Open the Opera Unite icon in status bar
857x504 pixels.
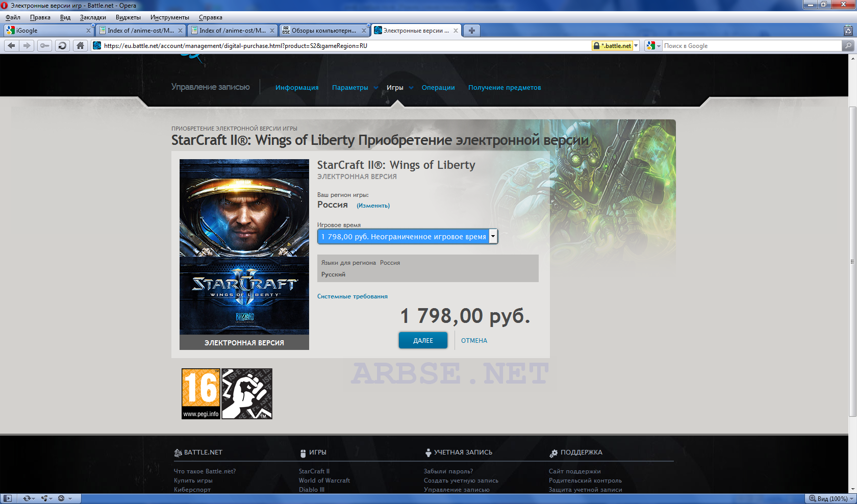(44, 498)
